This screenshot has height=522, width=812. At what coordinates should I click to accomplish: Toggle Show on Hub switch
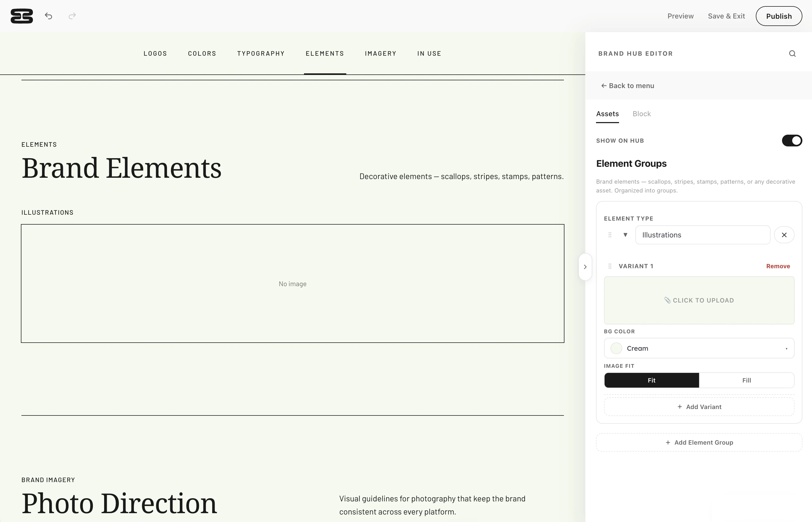[x=792, y=141]
